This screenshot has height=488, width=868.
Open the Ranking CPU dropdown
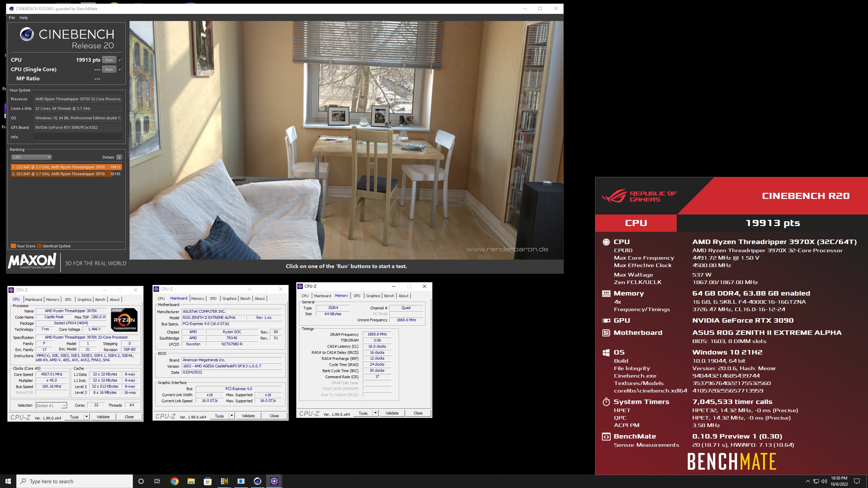coord(32,157)
